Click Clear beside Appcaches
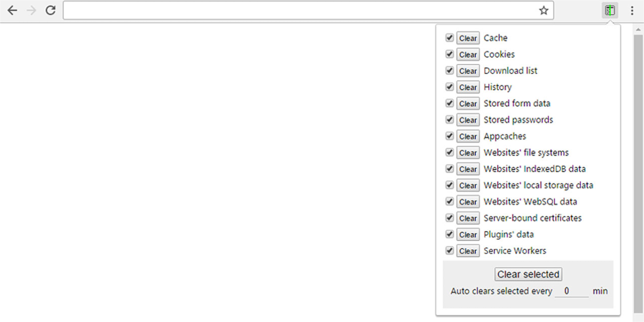Image resolution: width=644 pixels, height=322 pixels. pyautogui.click(x=468, y=136)
